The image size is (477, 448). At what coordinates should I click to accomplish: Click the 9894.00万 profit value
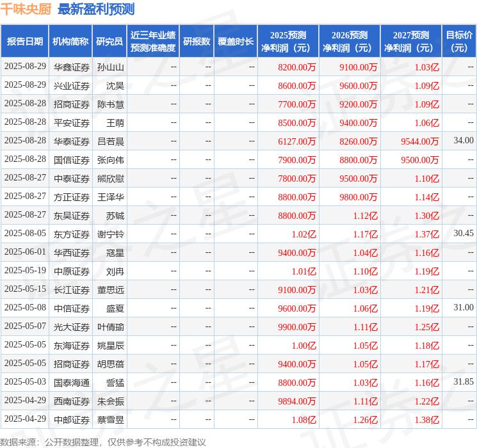click(x=297, y=401)
